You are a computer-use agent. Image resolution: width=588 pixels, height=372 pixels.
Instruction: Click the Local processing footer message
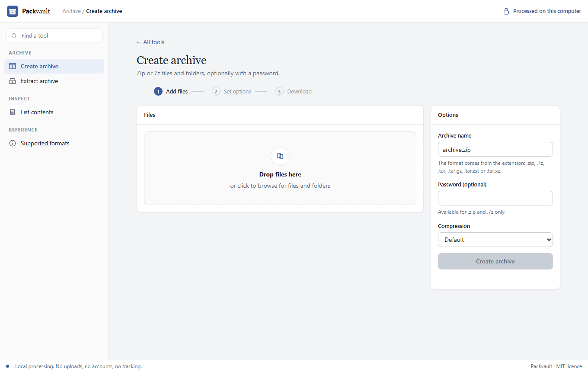pyautogui.click(x=78, y=366)
